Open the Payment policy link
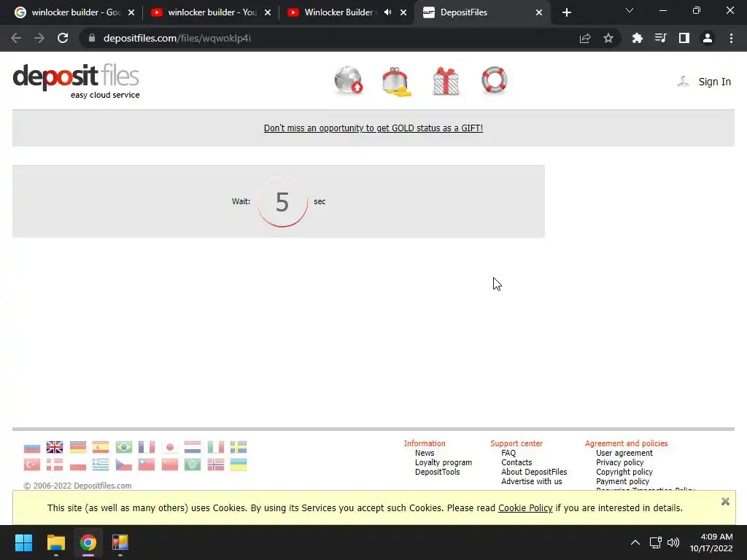Image resolution: width=747 pixels, height=560 pixels. 623,481
